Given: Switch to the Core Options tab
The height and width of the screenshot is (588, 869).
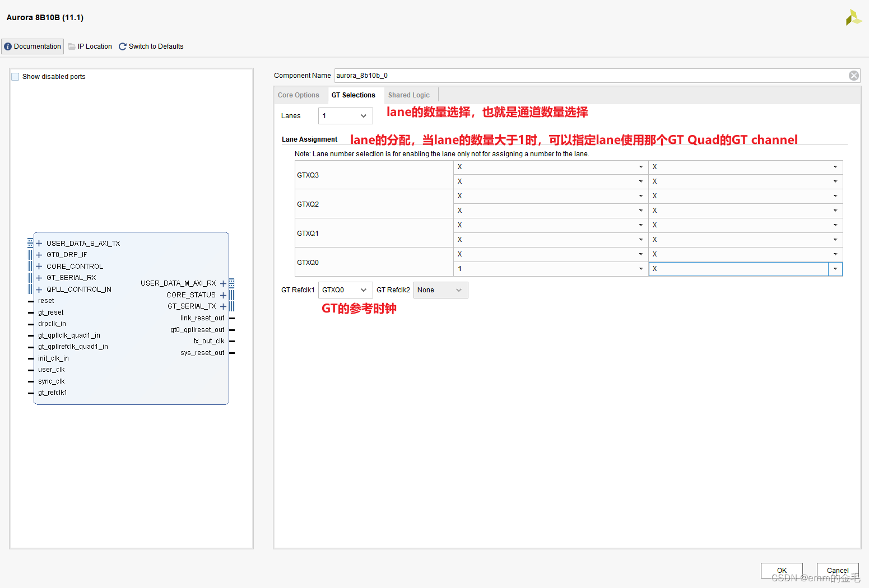Looking at the screenshot, I should pyautogui.click(x=298, y=95).
